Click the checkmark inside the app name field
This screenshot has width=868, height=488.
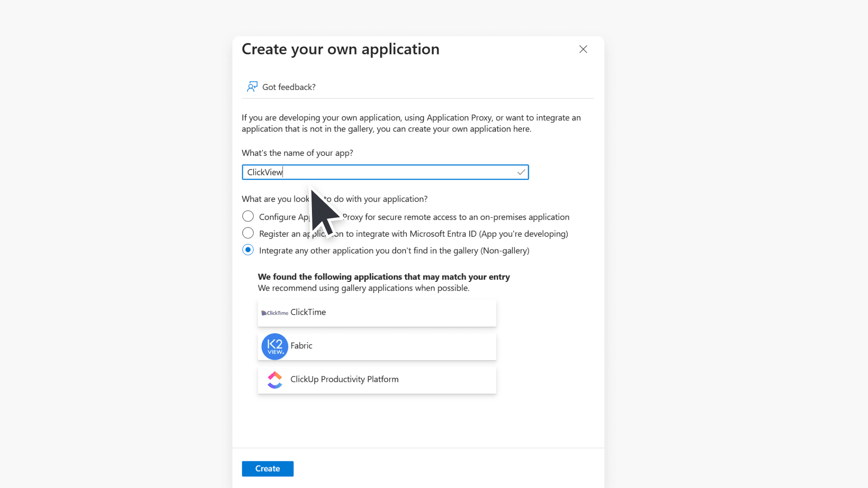[521, 172]
